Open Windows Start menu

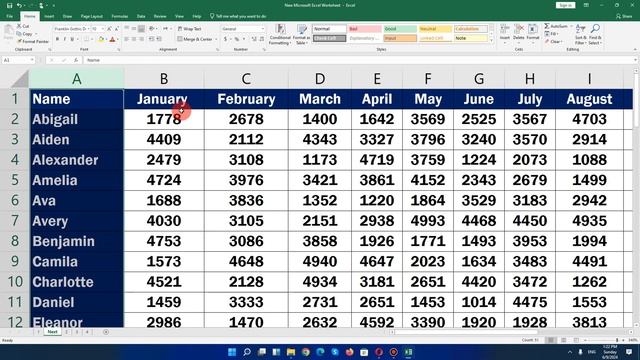click(232, 352)
